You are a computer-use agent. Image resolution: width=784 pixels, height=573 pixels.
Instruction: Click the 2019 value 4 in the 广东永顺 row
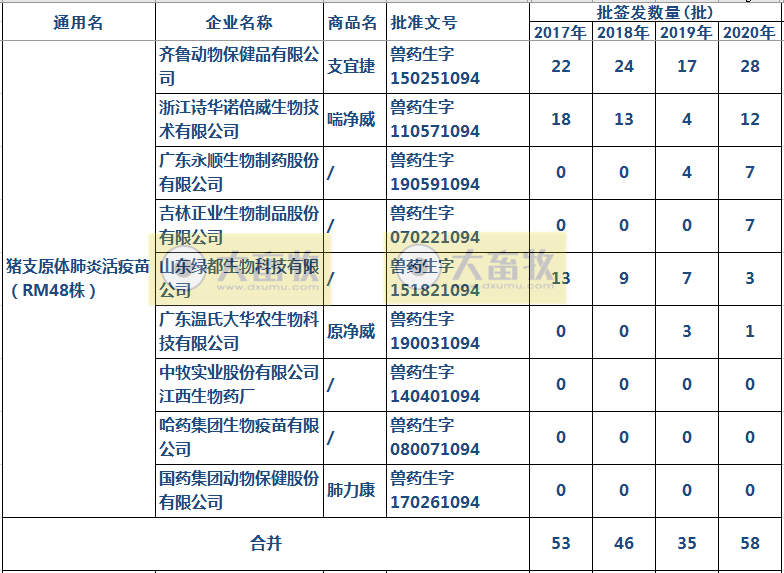[686, 172]
